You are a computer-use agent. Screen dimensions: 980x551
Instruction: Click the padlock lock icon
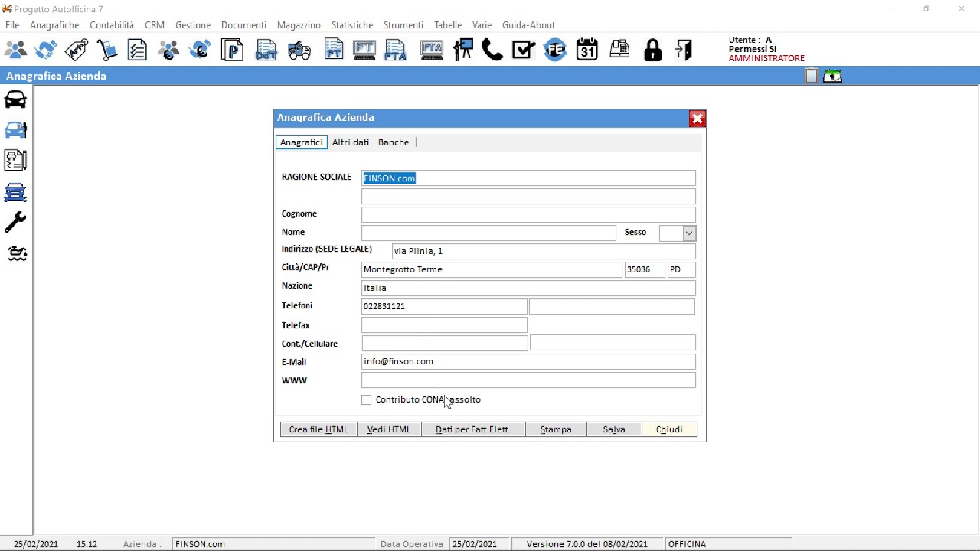(652, 51)
